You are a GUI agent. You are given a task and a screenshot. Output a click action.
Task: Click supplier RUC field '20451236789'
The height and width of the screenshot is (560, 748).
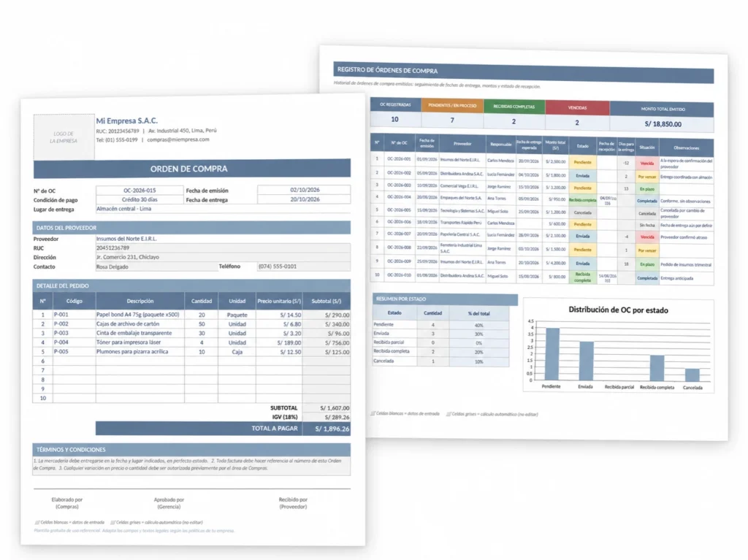coord(223,248)
